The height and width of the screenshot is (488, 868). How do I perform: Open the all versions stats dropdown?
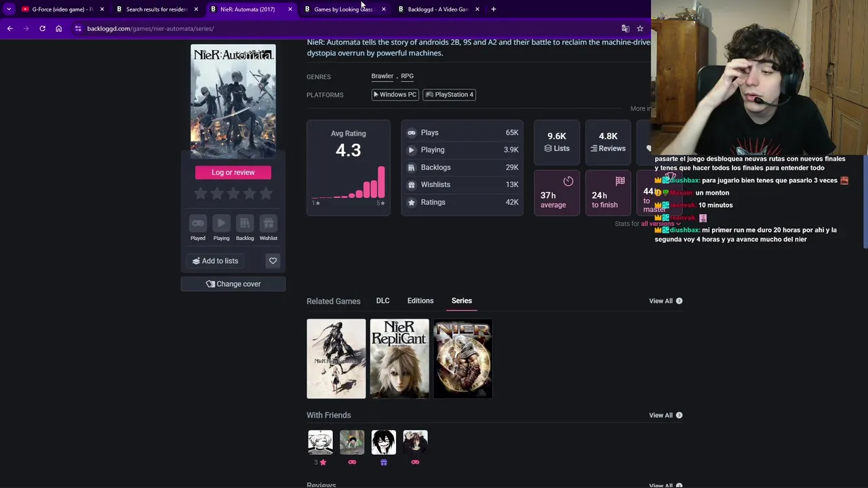tap(660, 224)
